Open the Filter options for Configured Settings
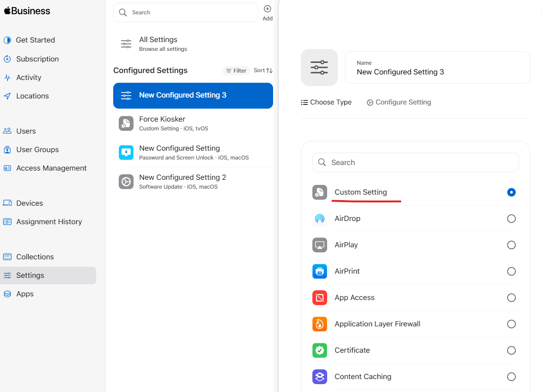Viewport: 542px width, 392px height. (236, 71)
